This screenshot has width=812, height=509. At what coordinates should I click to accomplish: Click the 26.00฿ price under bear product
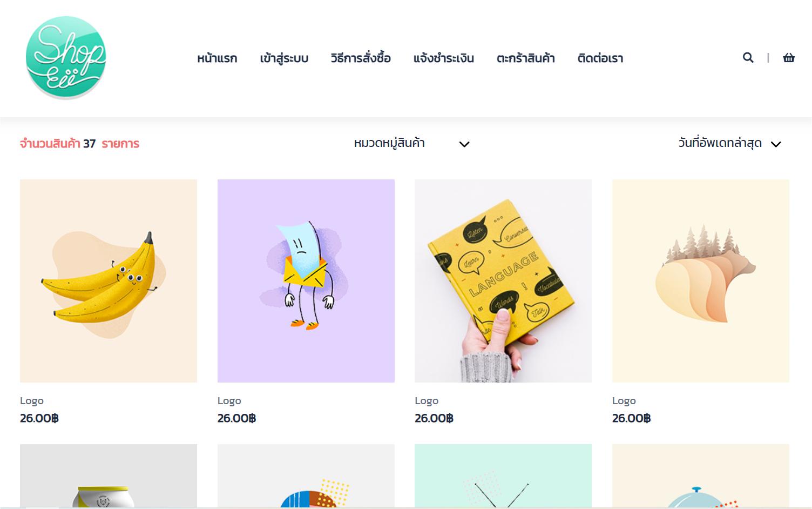point(631,418)
